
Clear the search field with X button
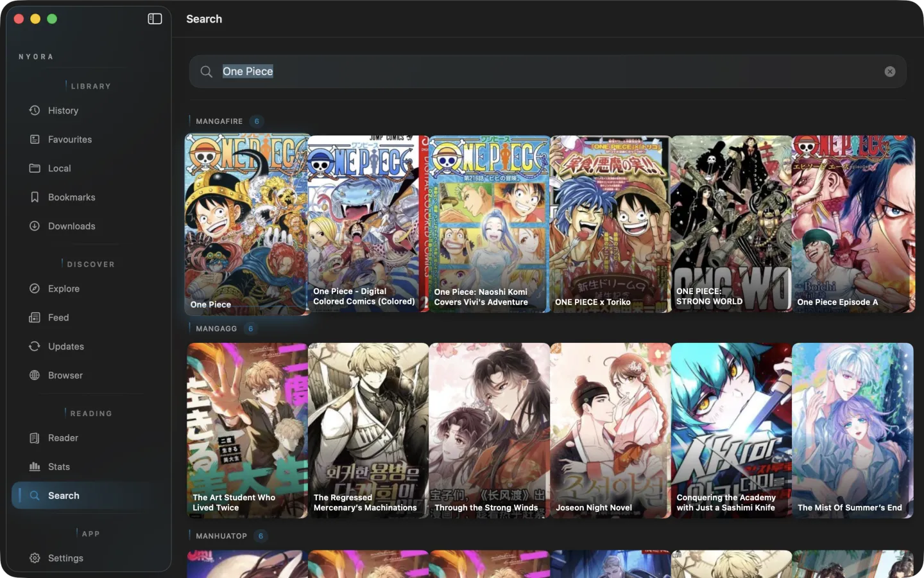point(890,71)
